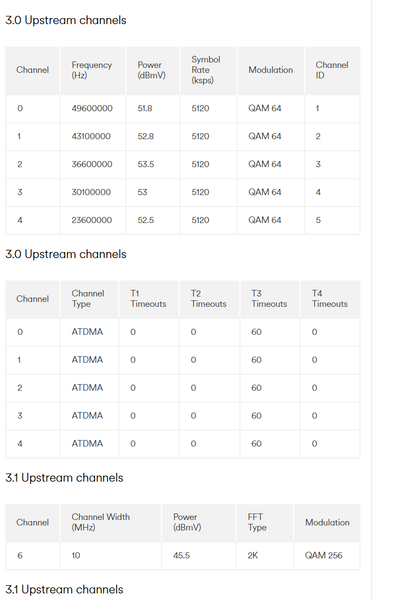The image size is (396, 600).
Task: Click power value 52.8 for channel 1
Action: (145, 136)
